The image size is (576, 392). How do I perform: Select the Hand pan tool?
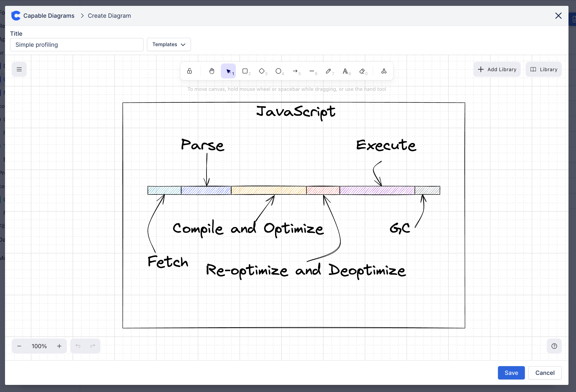click(x=211, y=71)
